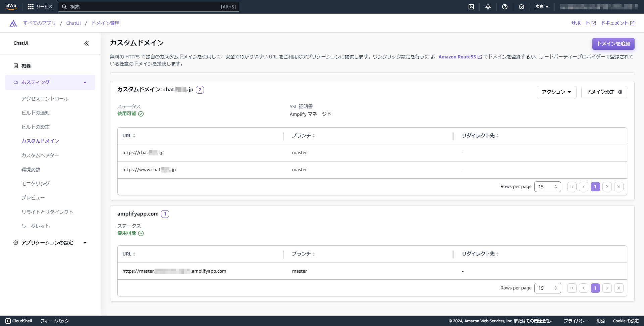The width and height of the screenshot is (644, 326).
Task: Open the CloudShell icon in top bar
Action: click(x=471, y=7)
